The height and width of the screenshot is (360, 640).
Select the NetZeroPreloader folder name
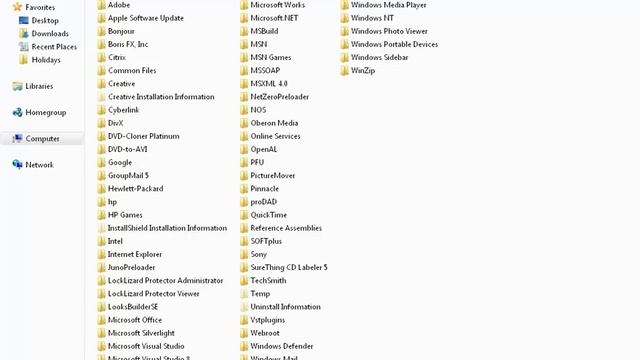pos(280,97)
